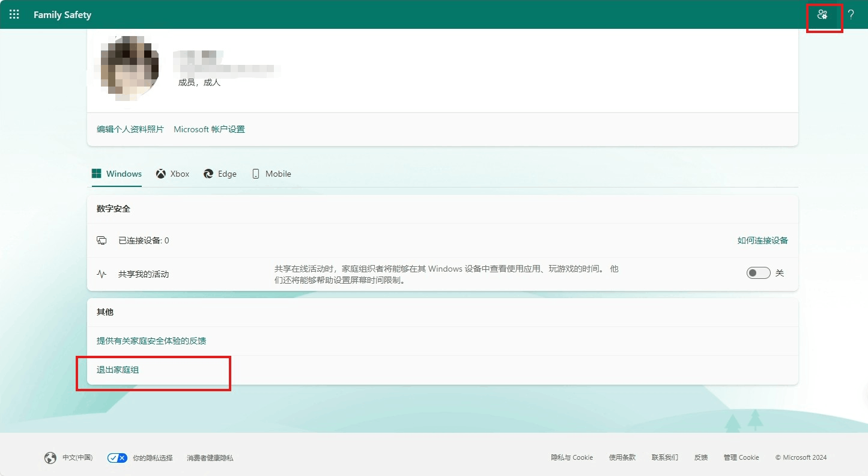Open the family settings people icon

(x=822, y=14)
